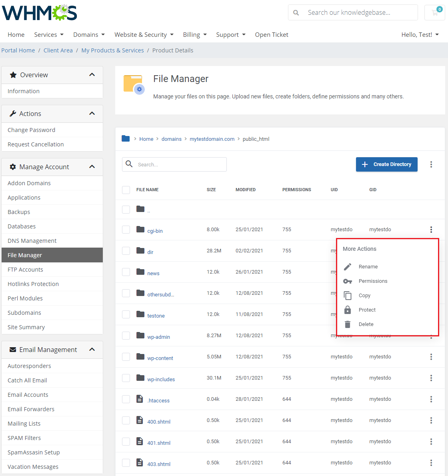Follow the mytestdomain.com path link
The width and height of the screenshot is (448, 476).
(212, 139)
